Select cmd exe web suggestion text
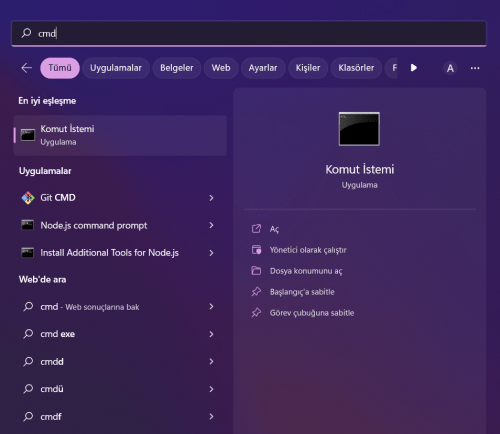The width and height of the screenshot is (500, 434). (x=57, y=334)
